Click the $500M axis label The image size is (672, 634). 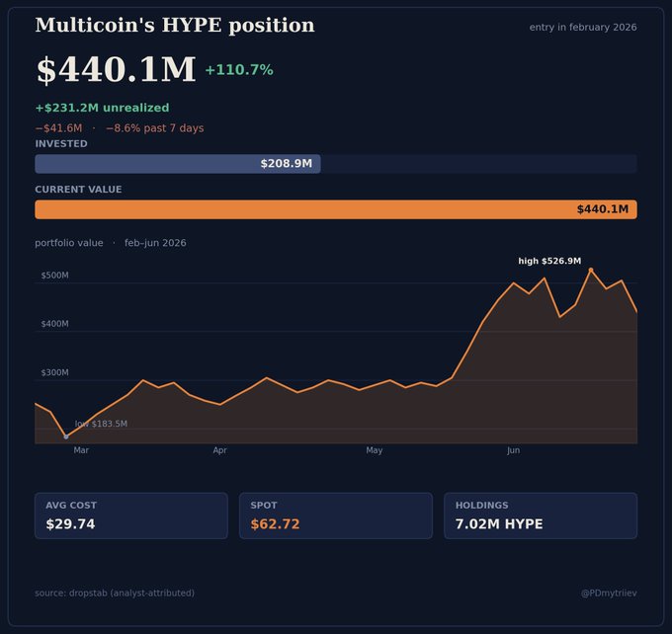(55, 276)
